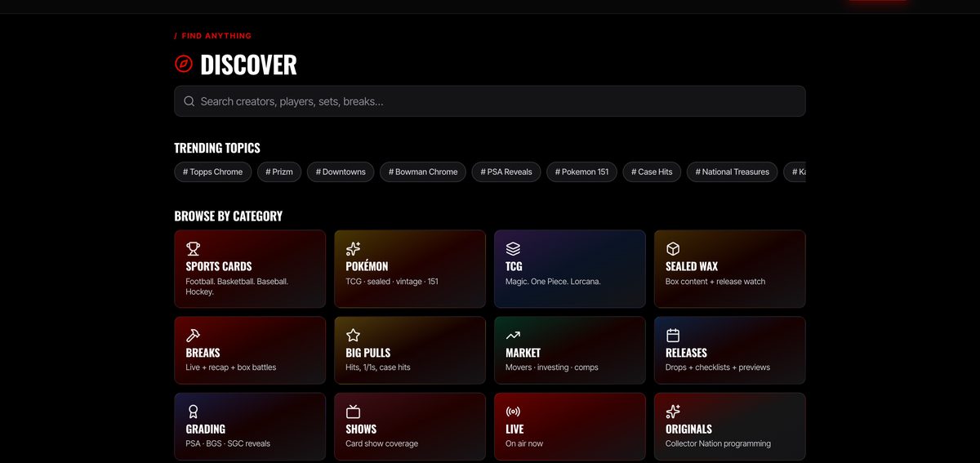The width and height of the screenshot is (980, 463).
Task: Click the calendar icon on Releases
Action: tap(673, 335)
